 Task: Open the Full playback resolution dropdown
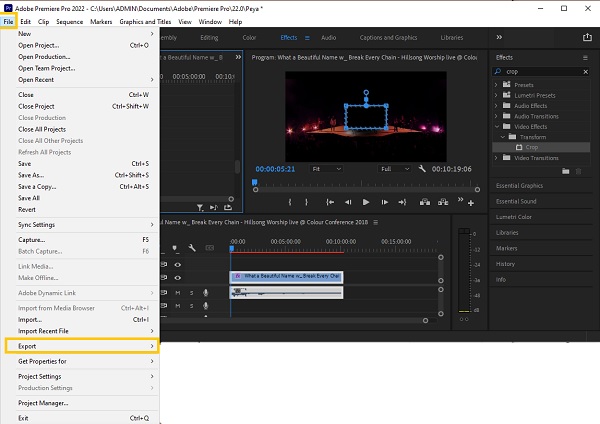[395, 169]
